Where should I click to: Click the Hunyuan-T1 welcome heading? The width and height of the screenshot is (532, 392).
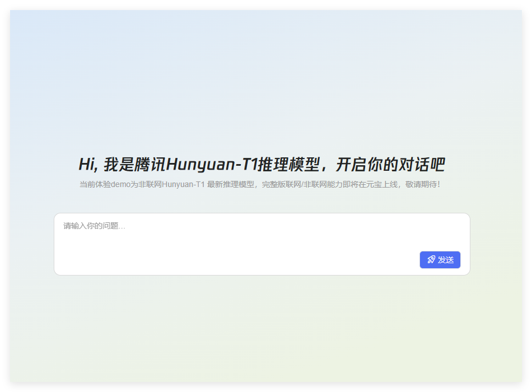coord(262,165)
